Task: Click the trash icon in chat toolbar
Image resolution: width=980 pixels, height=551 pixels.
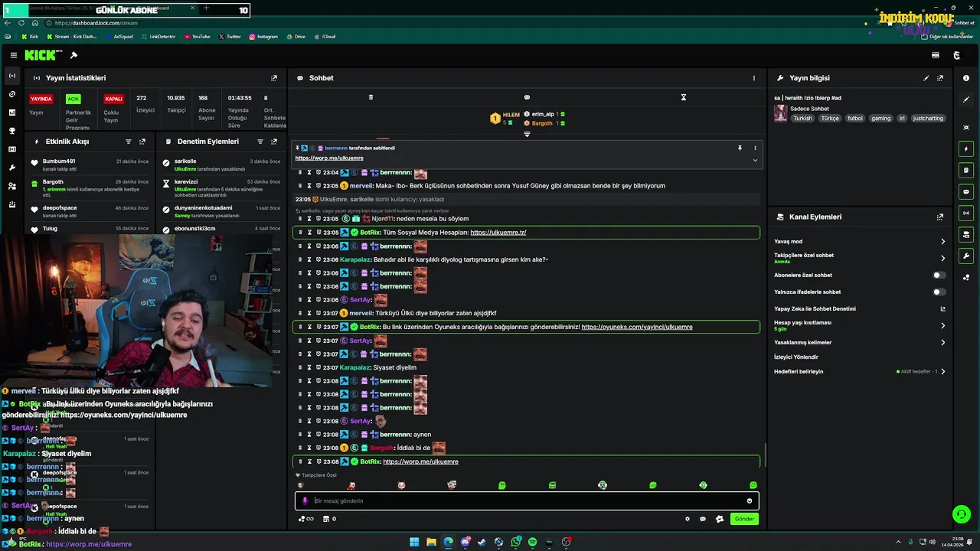Action: click(x=371, y=97)
